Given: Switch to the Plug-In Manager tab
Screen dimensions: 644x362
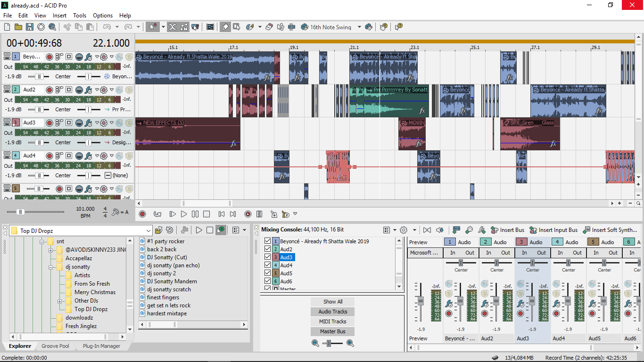Looking at the screenshot, I should tap(101, 346).
